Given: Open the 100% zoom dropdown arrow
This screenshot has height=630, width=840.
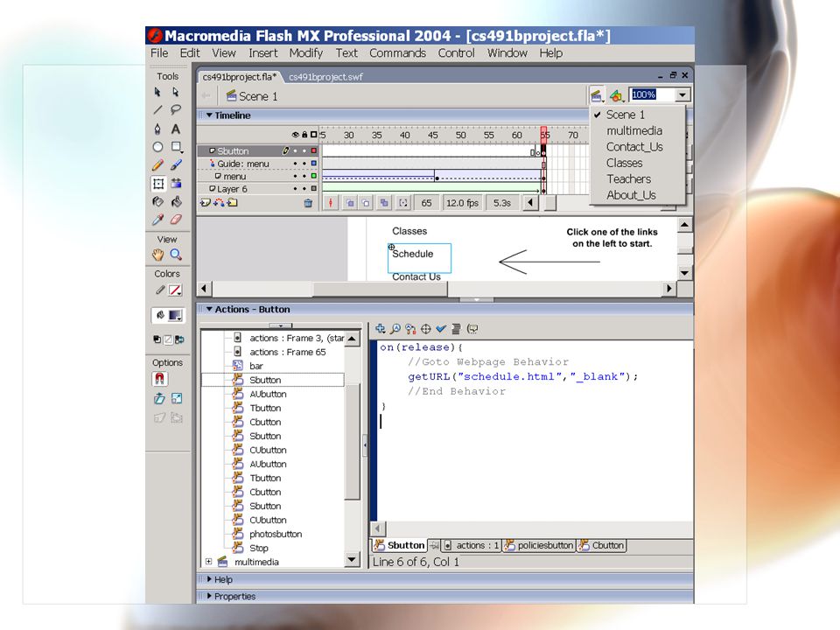Looking at the screenshot, I should (x=682, y=95).
